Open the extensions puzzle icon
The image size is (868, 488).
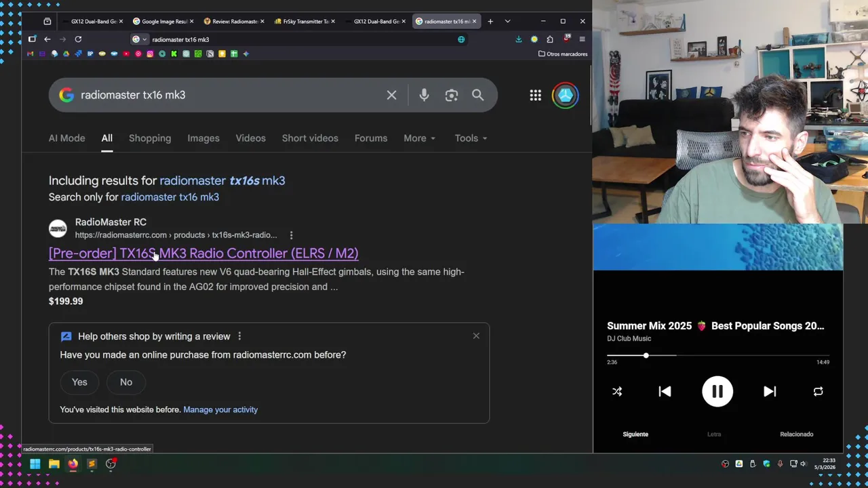550,39
